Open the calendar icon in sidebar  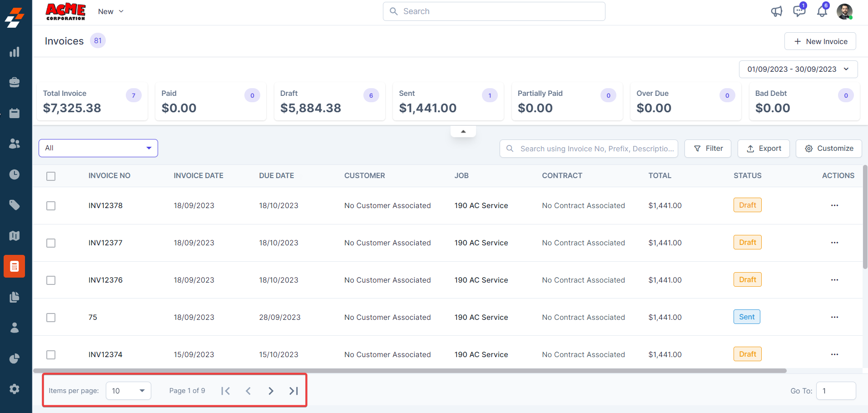point(15,113)
